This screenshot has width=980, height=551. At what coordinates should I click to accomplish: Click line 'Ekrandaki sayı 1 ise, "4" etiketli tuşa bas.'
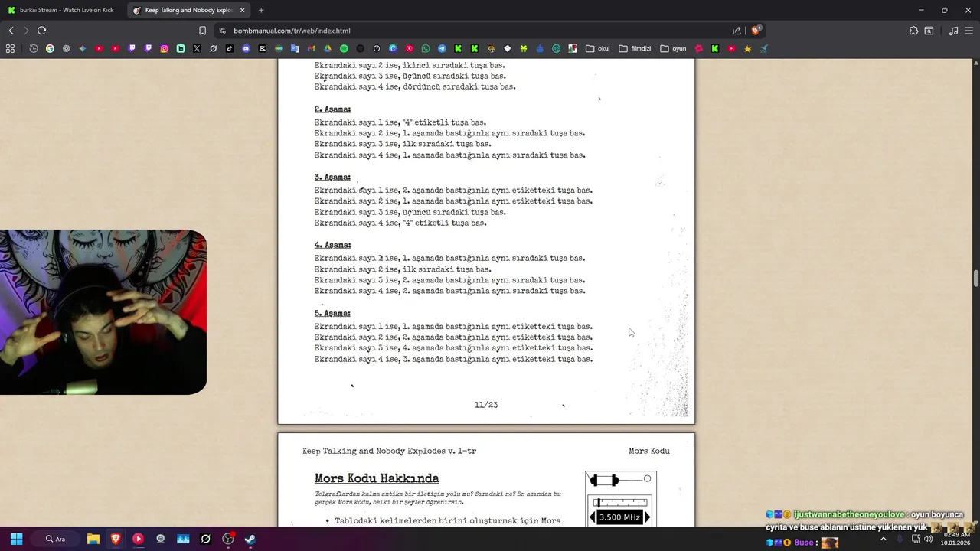[400, 122]
